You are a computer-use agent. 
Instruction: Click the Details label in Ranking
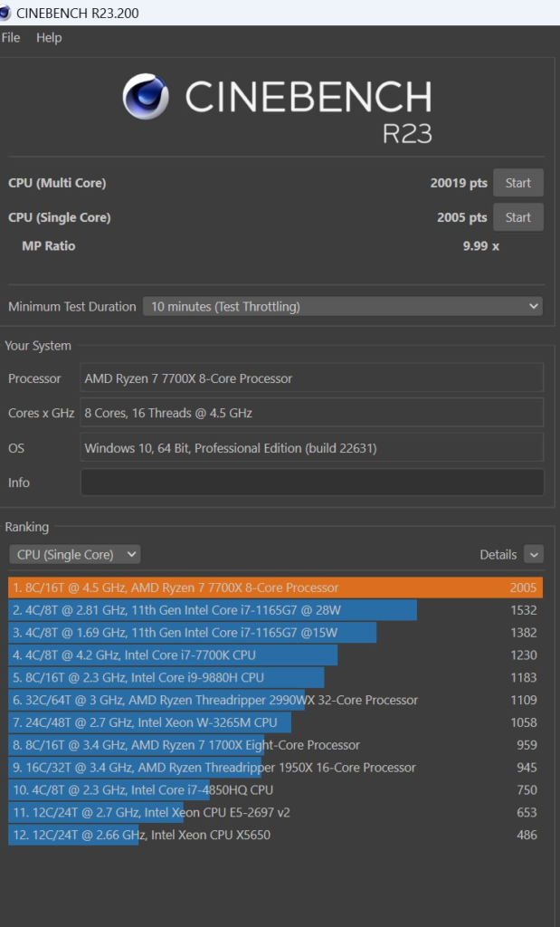[x=498, y=555]
